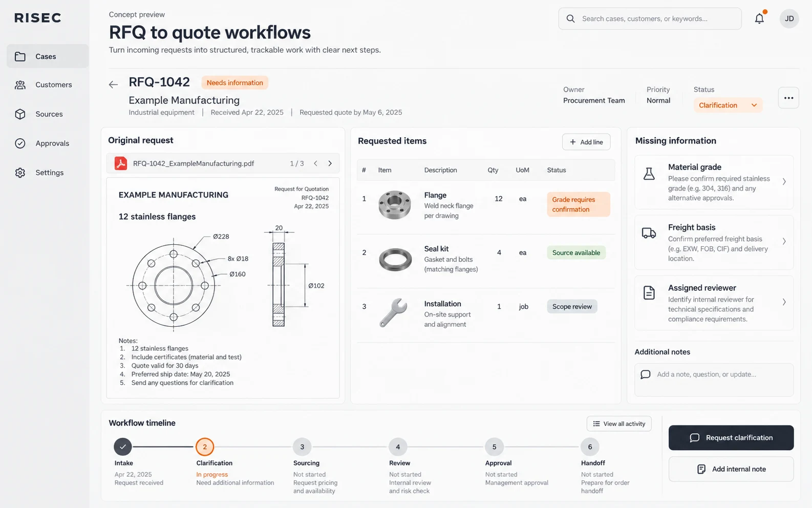
Task: Click the Additional notes text field
Action: point(714,380)
